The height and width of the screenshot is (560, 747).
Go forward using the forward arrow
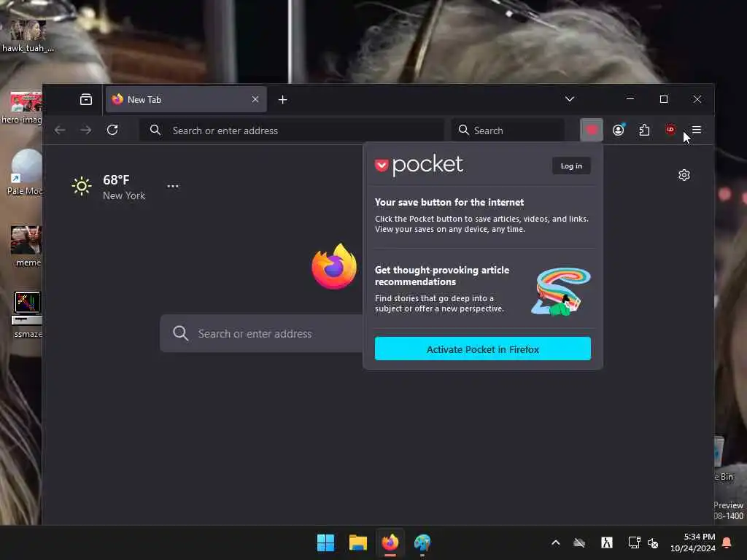(86, 130)
